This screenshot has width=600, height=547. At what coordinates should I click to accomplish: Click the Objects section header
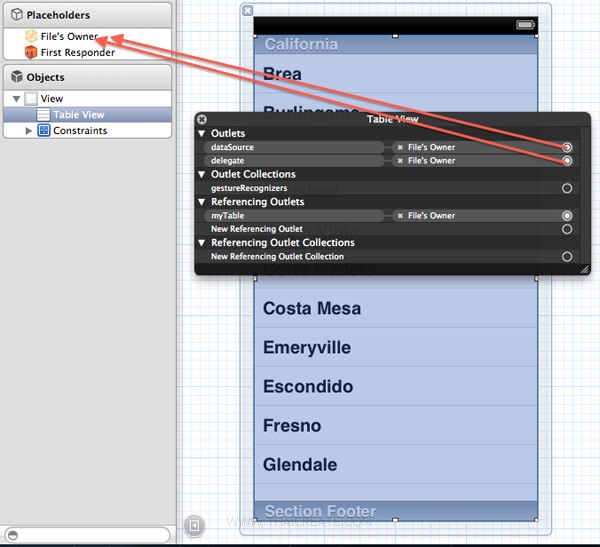tap(87, 77)
